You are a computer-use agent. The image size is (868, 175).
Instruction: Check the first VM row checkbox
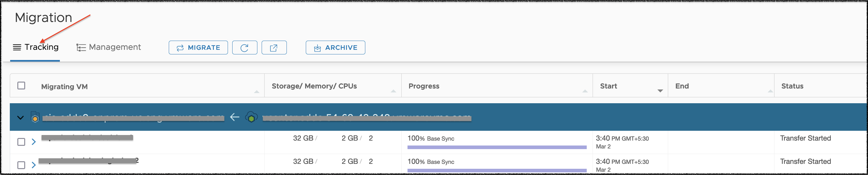(x=21, y=142)
